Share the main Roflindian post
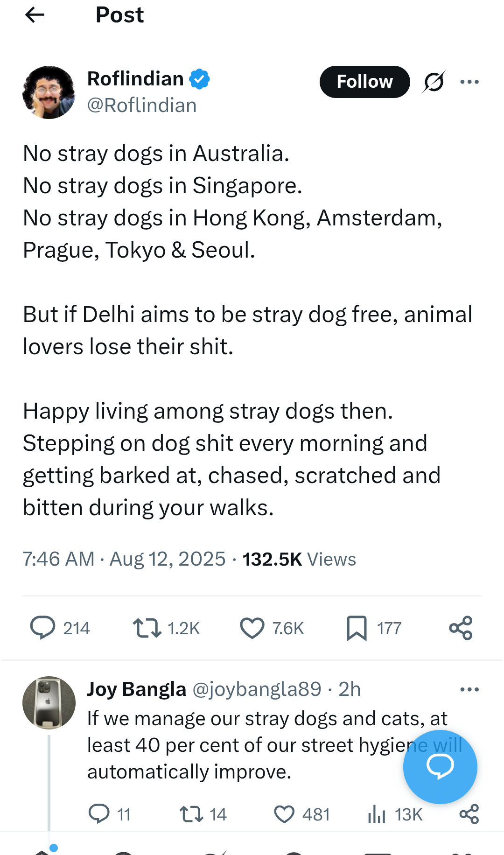 (x=461, y=628)
